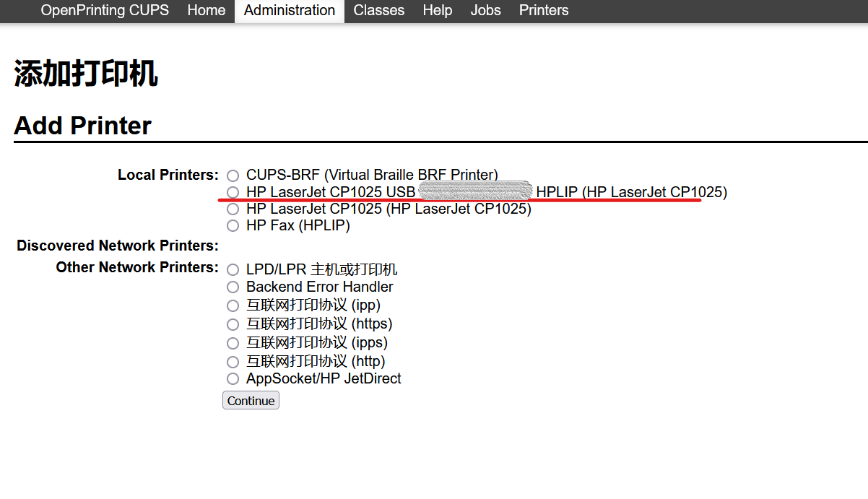This screenshot has width=868, height=499.
Task: Select CUPS-BRF Virtual Braille printer radio button
Action: click(x=233, y=175)
